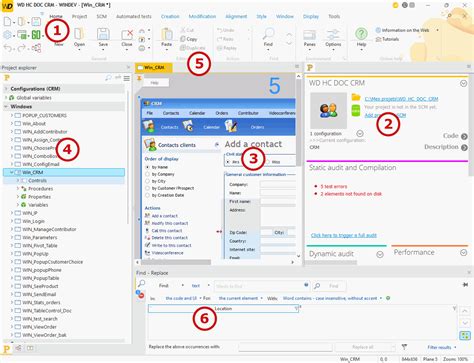Select 'by Company' radio button

click(x=147, y=174)
